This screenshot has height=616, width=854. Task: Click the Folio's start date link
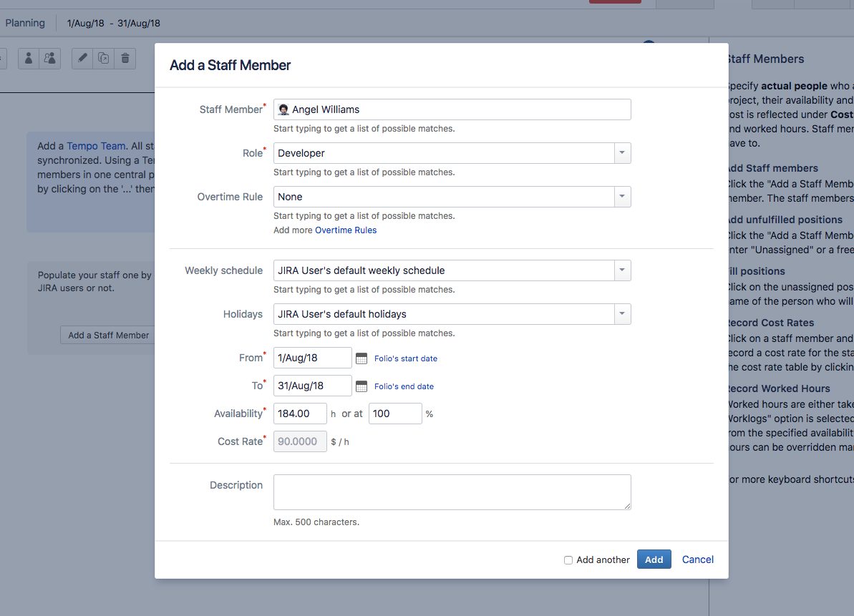click(405, 358)
